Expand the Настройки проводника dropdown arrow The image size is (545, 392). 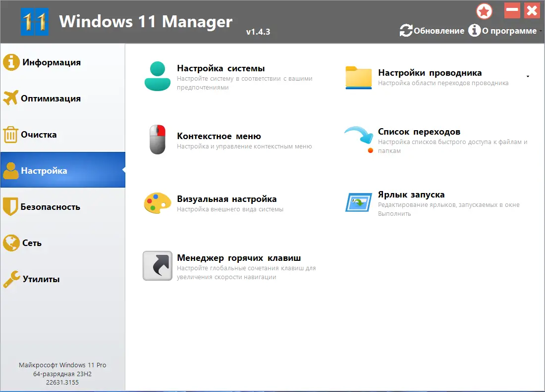528,76
